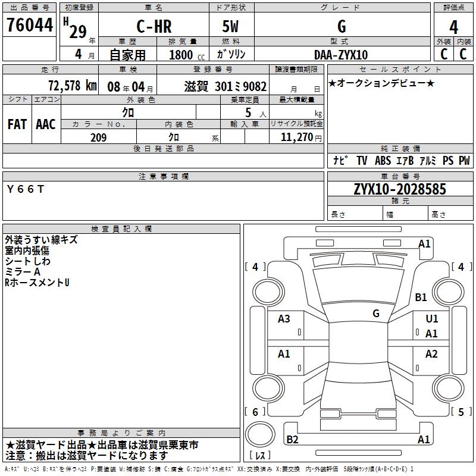Select the PS equipment entry
Image resolution: width=476 pixels, height=476 pixels.
click(x=448, y=161)
